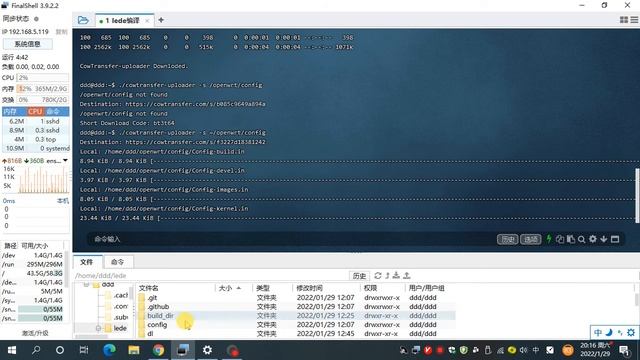Open terminal settings gear icon

(593, 239)
